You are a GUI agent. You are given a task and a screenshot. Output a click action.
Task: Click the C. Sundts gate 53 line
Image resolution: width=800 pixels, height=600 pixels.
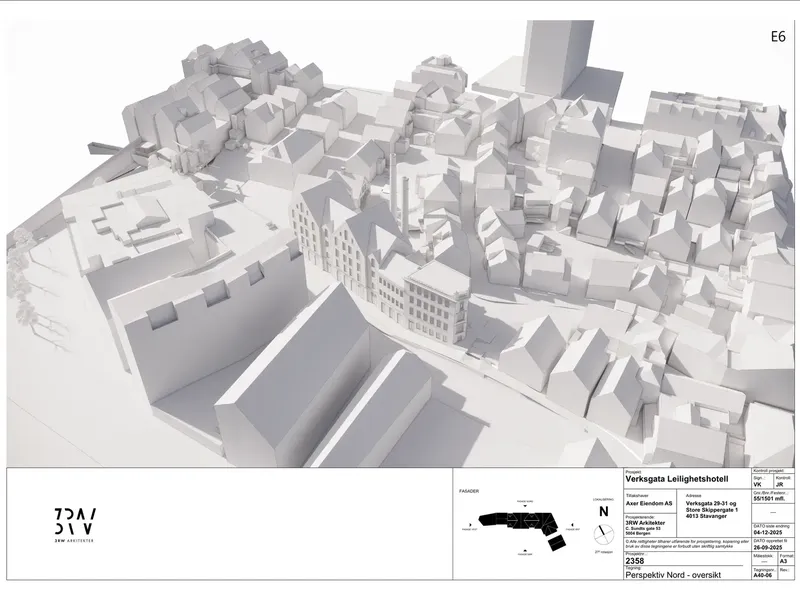pyautogui.click(x=643, y=529)
